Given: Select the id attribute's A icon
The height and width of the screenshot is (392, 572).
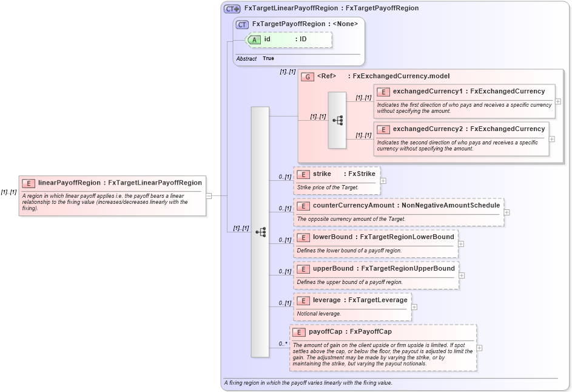Looking at the screenshot, I should [x=255, y=39].
